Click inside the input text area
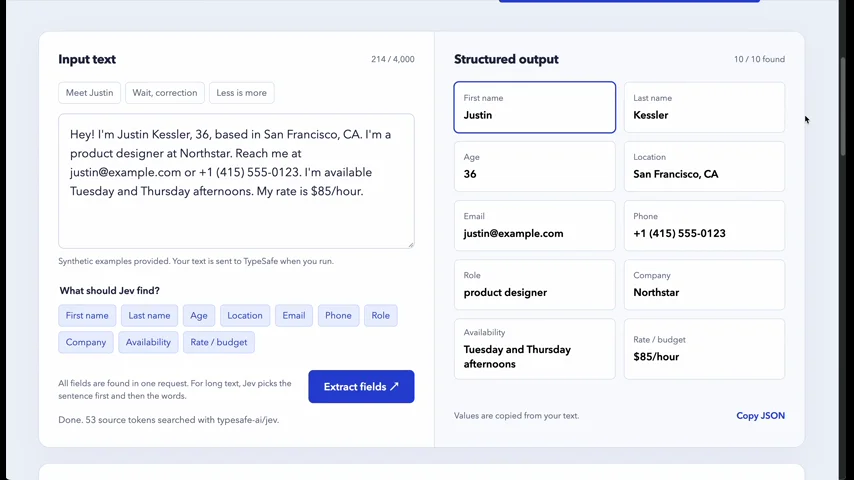The image size is (854, 480). [236, 181]
